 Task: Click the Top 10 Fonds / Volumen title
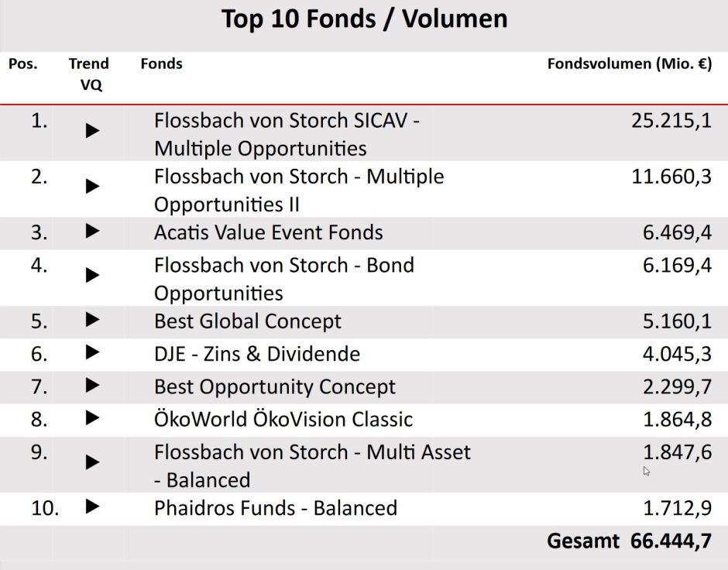click(364, 19)
